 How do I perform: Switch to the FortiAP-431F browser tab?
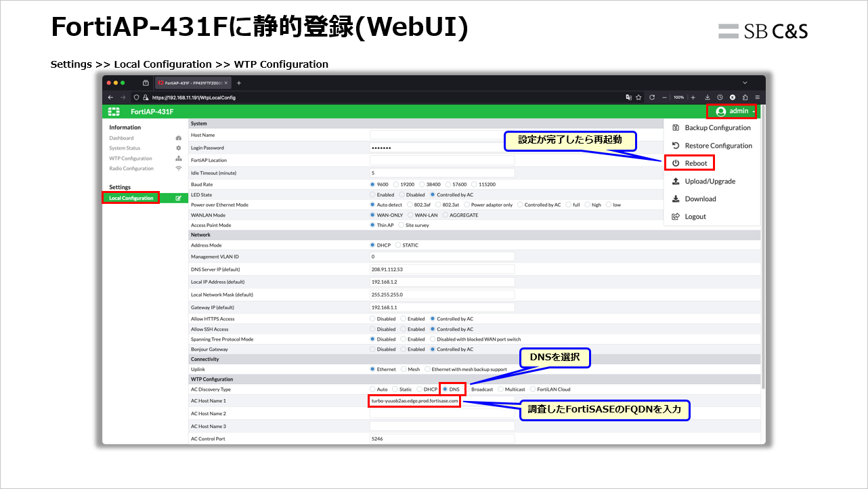[193, 83]
